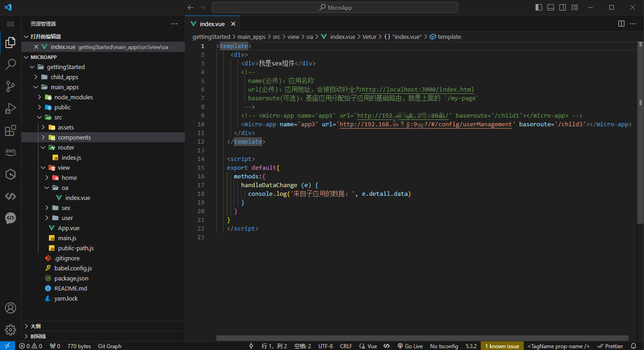Viewport: 644px width, 350px height.
Task: Click the '1 known issue' status item
Action: click(x=502, y=346)
